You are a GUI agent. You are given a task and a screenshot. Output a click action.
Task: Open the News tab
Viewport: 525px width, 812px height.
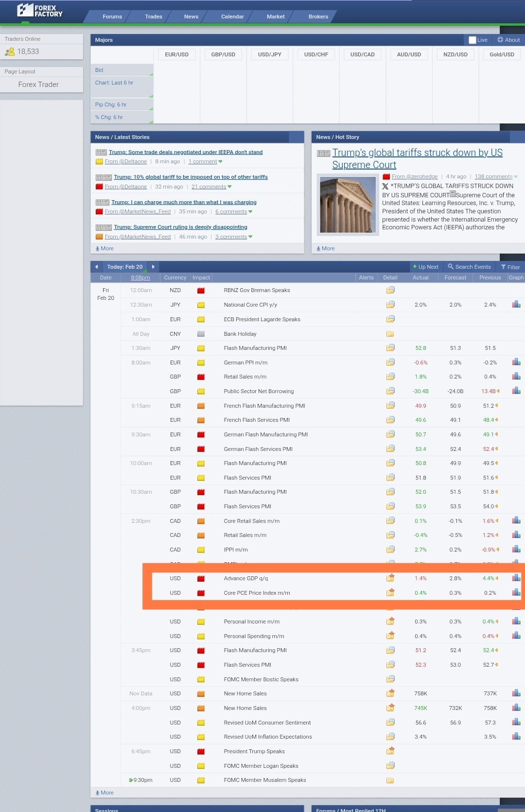[191, 17]
